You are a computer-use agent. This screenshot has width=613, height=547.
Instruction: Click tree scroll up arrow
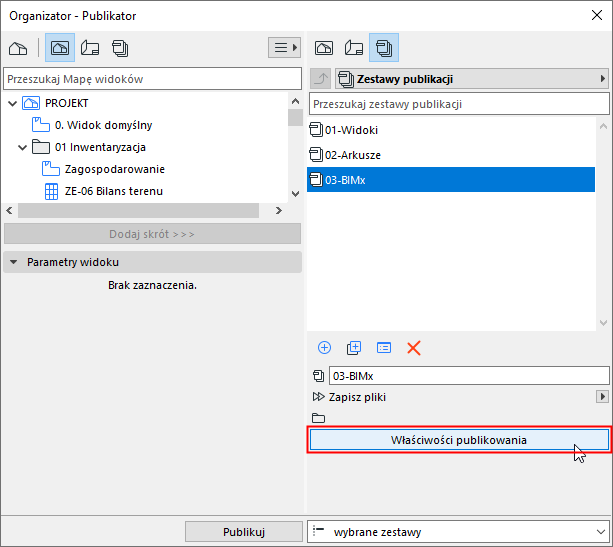pos(296,102)
